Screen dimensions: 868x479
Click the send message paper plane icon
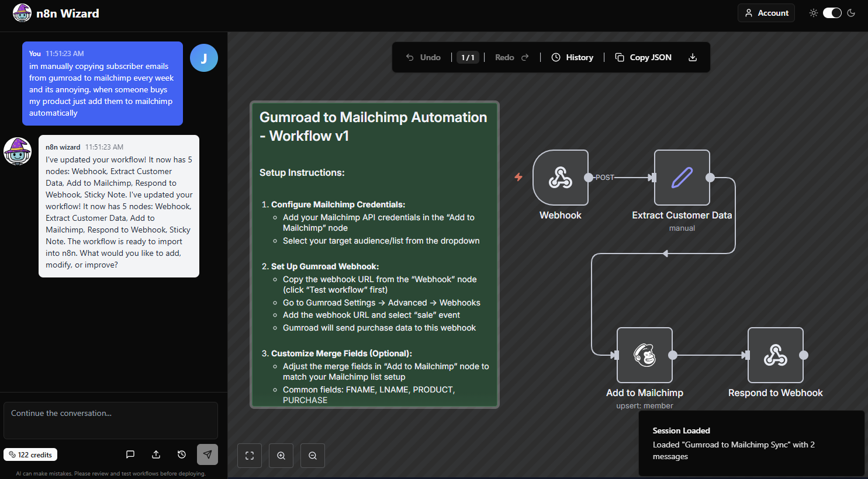(208, 454)
